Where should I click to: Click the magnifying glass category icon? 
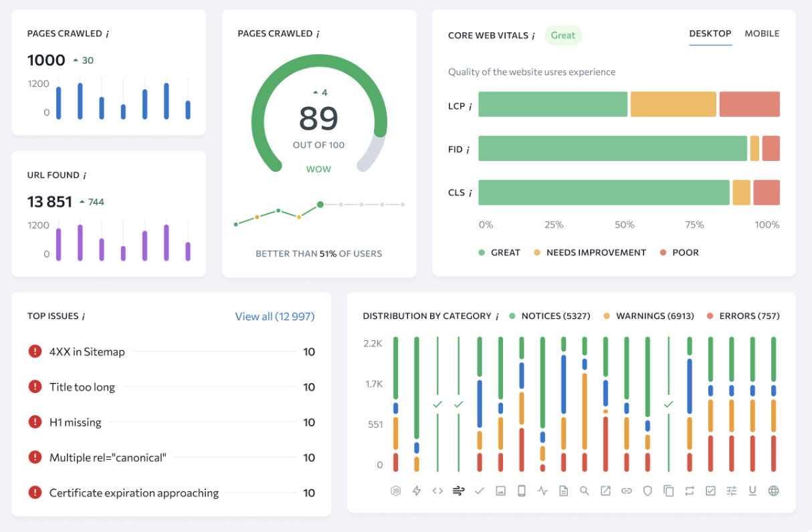pyautogui.click(x=585, y=491)
